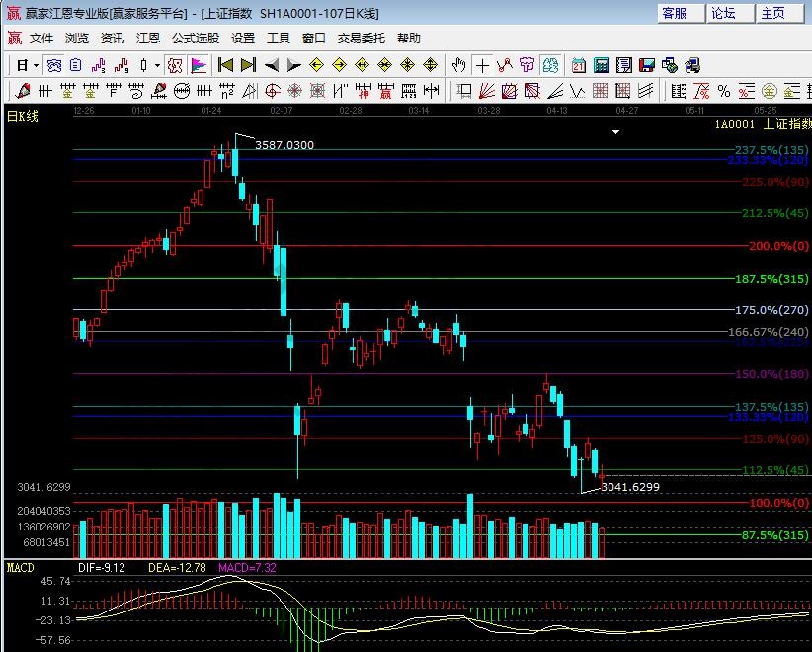Jump to first bar with skip-start arrow
The width and height of the screenshot is (812, 652).
tap(225, 65)
